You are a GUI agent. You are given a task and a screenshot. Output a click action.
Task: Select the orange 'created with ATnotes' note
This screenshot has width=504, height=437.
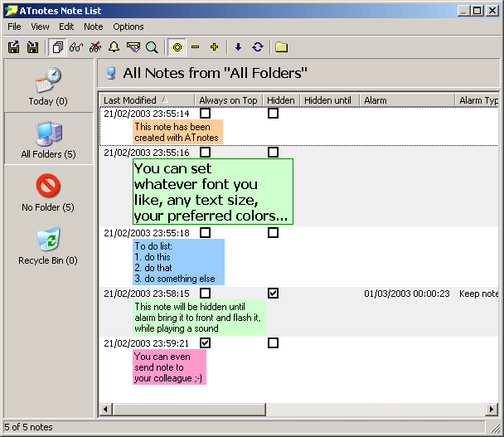click(x=177, y=132)
